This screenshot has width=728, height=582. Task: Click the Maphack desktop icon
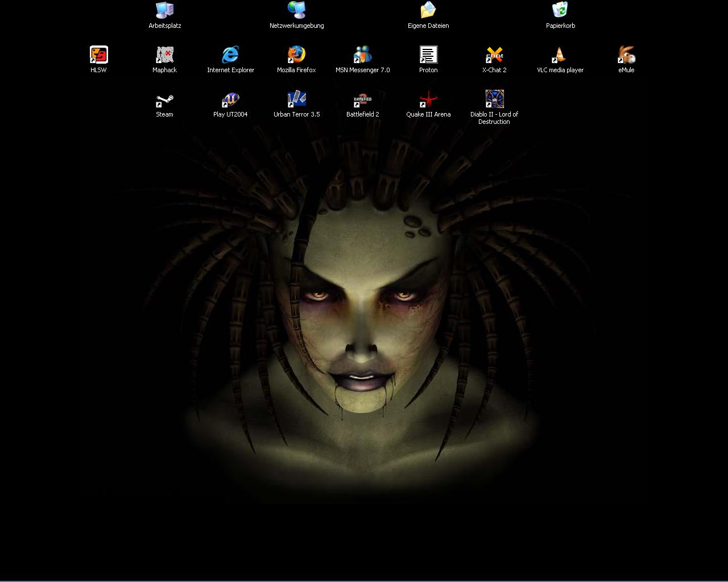[x=164, y=55]
